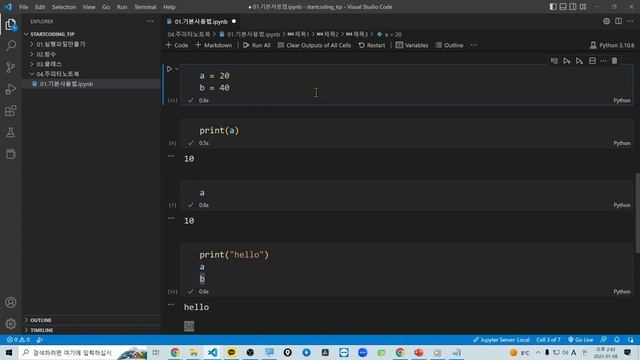Screen dimensions: 640x360
Task: Open more notebook toolbar actions ellipsis
Action: pyautogui.click(x=473, y=45)
